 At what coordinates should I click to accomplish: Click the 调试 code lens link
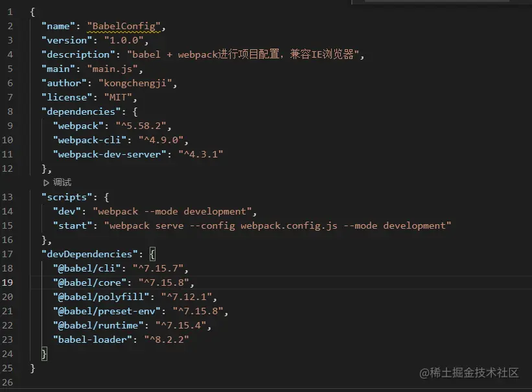[62, 183]
